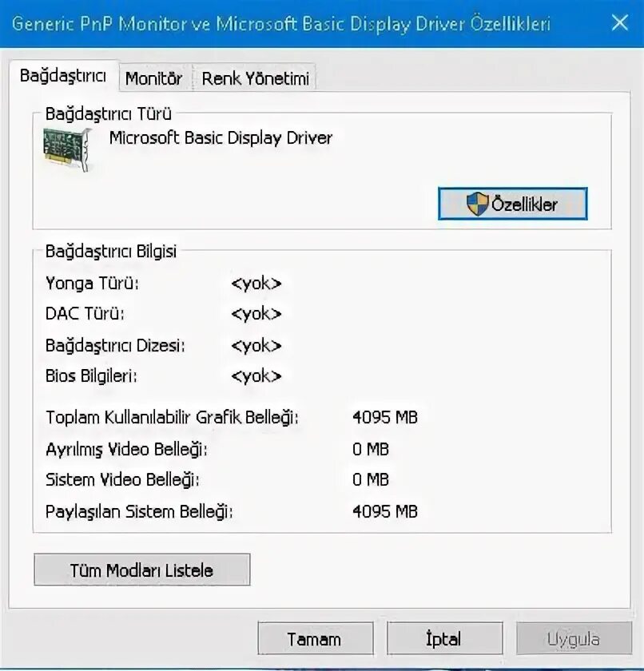Image resolution: width=644 pixels, height=671 pixels.
Task: Click the <yok> value next to Yonga Türü
Action: [256, 284]
